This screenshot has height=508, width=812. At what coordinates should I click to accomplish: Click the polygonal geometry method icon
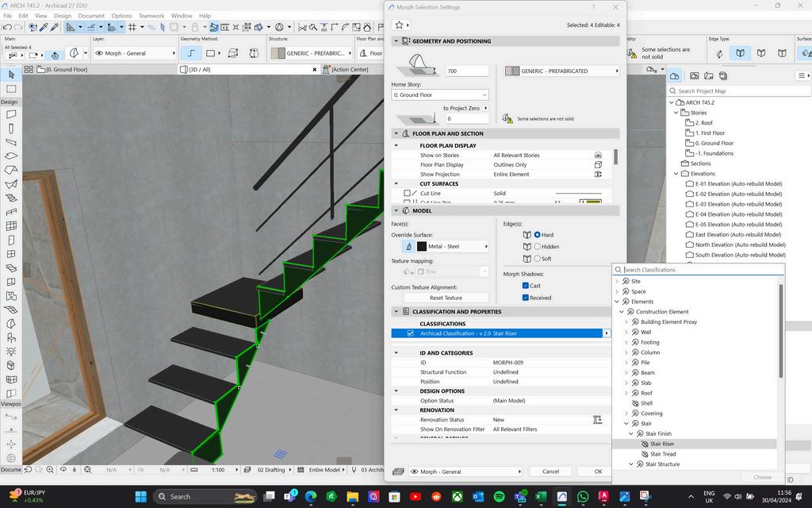pyautogui.click(x=191, y=53)
